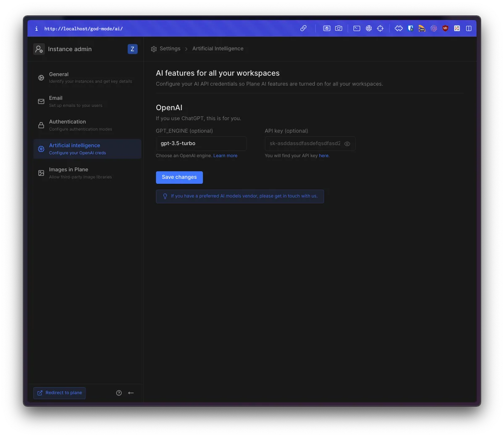Open the extensions puzzle piece icon
The image size is (504, 437).
pos(399,28)
